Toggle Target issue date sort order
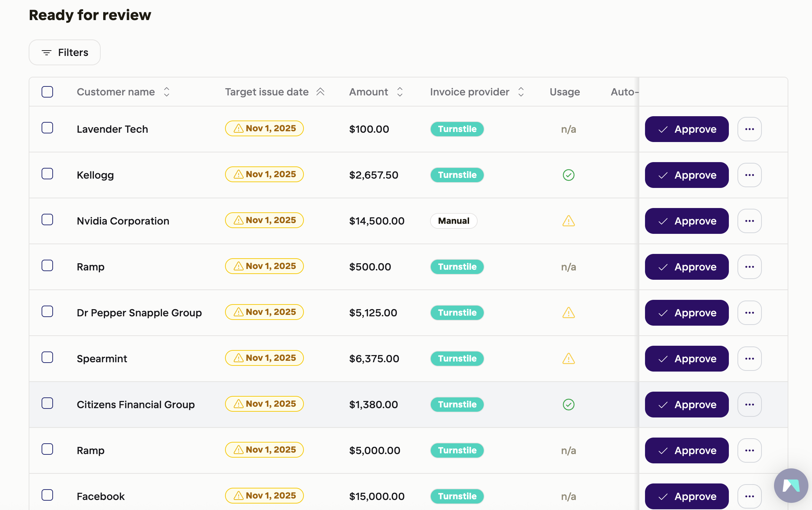Viewport: 812px width, 510px height. (x=320, y=92)
